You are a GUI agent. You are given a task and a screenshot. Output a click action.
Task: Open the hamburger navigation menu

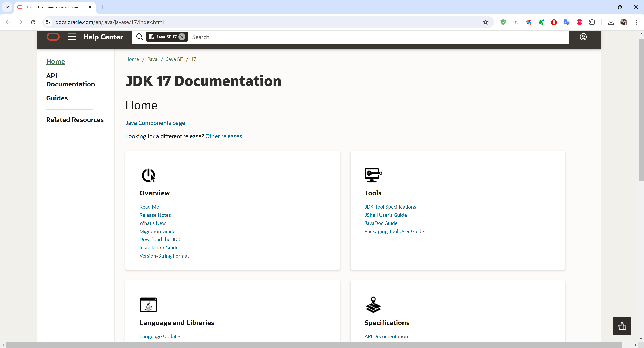[x=72, y=37]
